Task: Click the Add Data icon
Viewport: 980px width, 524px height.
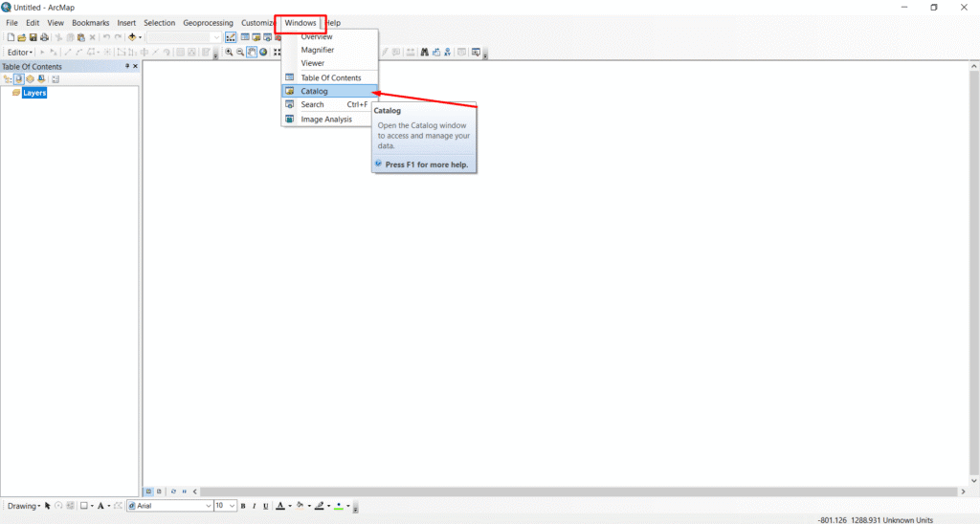Action: [132, 37]
